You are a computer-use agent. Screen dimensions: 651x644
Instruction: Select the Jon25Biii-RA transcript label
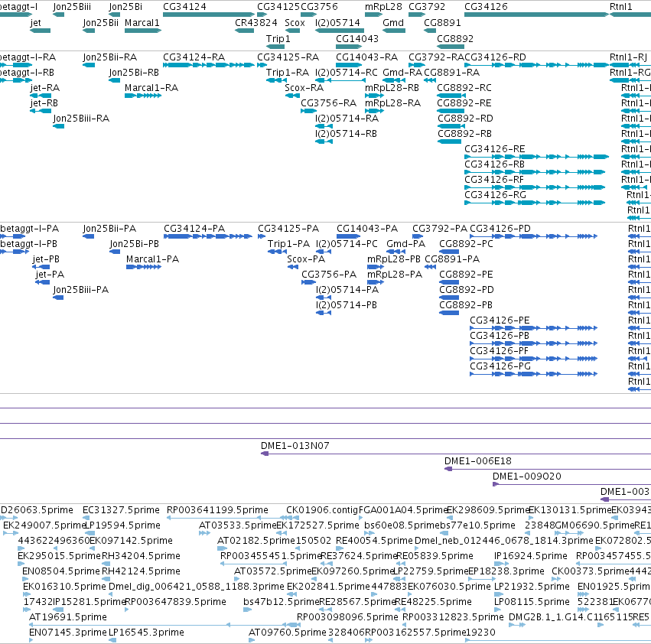(81, 119)
